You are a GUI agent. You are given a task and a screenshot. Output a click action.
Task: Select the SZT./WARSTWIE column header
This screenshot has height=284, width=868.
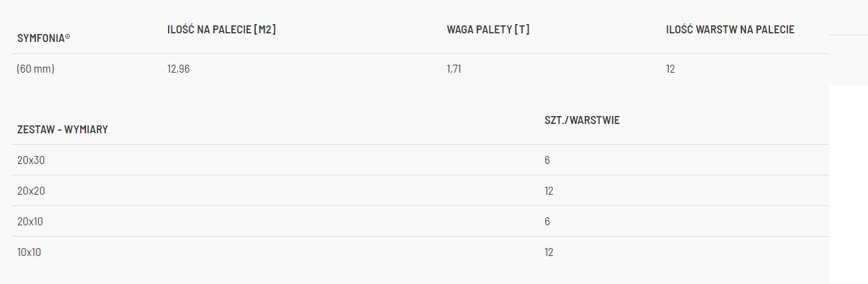click(582, 121)
